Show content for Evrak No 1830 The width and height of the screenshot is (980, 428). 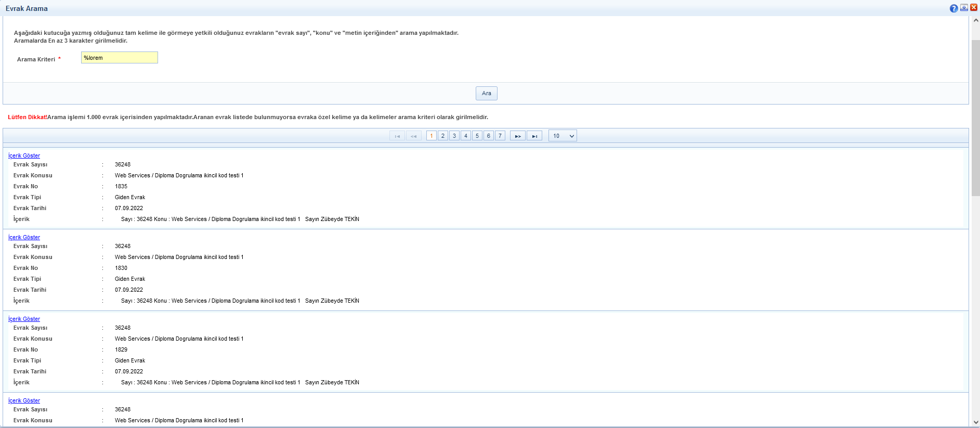(x=24, y=237)
